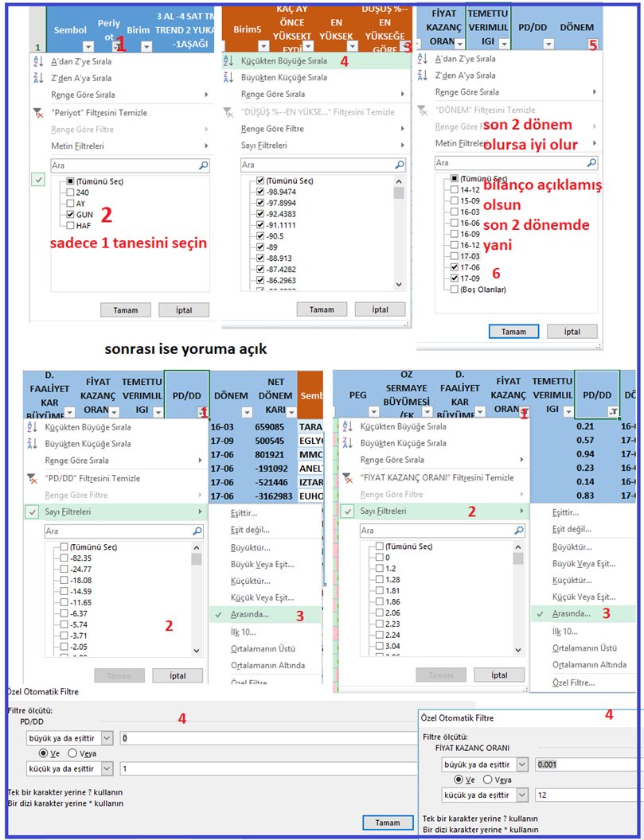This screenshot has width=644, height=840.
Task: Uncheck the -98.9474 checkbox
Action: pos(260,192)
